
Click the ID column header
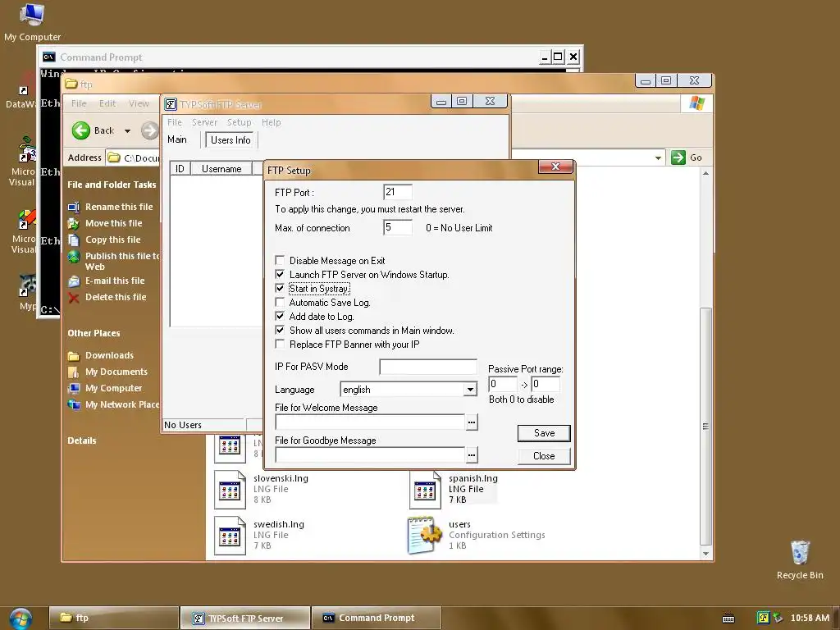(180, 169)
